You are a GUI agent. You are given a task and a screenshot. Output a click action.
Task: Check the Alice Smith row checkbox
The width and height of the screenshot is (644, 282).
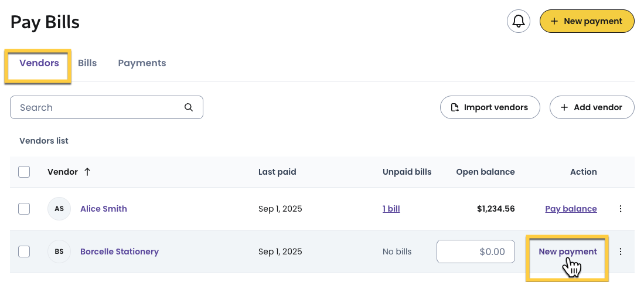pyautogui.click(x=24, y=209)
